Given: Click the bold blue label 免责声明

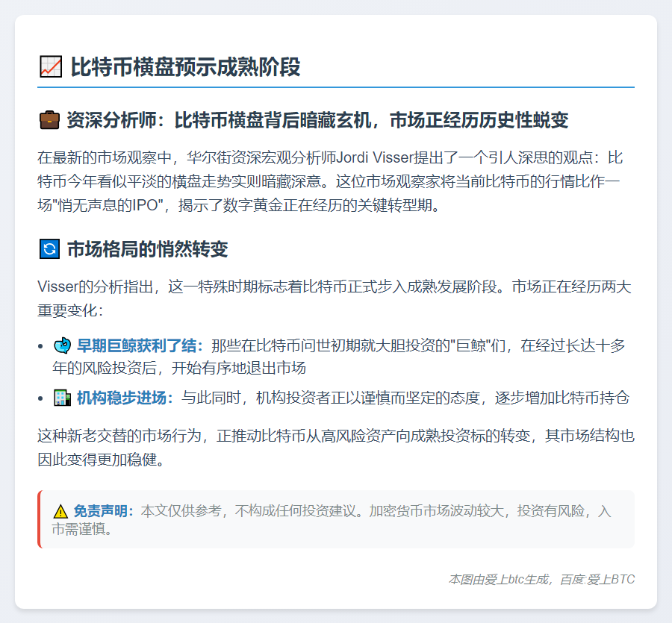Looking at the screenshot, I should pos(104,511).
